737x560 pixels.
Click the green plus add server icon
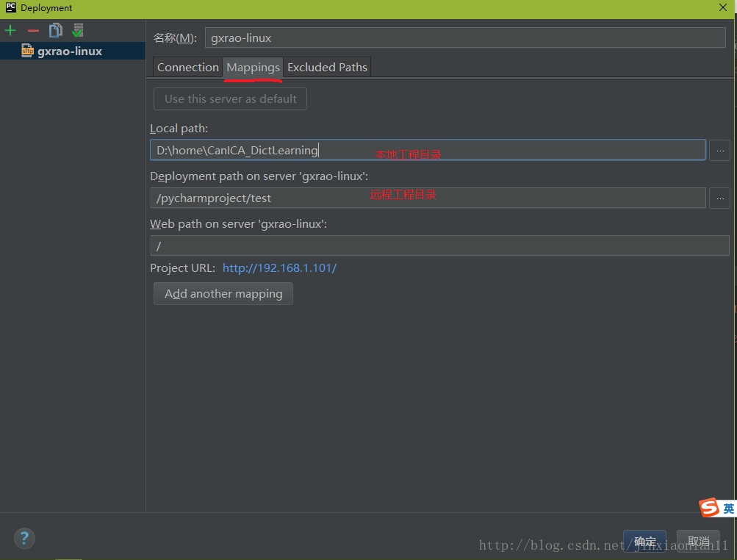10,31
